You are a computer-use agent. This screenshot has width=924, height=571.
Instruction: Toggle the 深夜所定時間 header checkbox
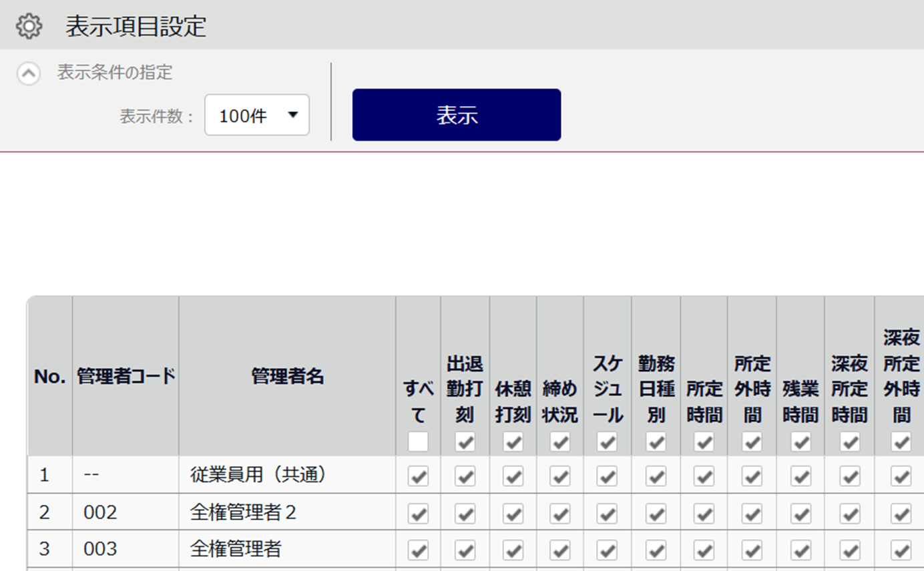(x=849, y=441)
